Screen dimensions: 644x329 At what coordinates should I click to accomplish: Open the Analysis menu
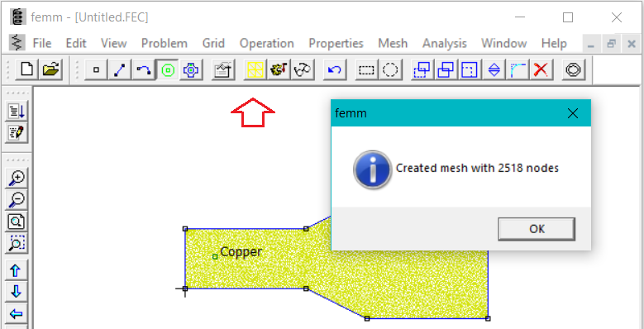coord(445,44)
